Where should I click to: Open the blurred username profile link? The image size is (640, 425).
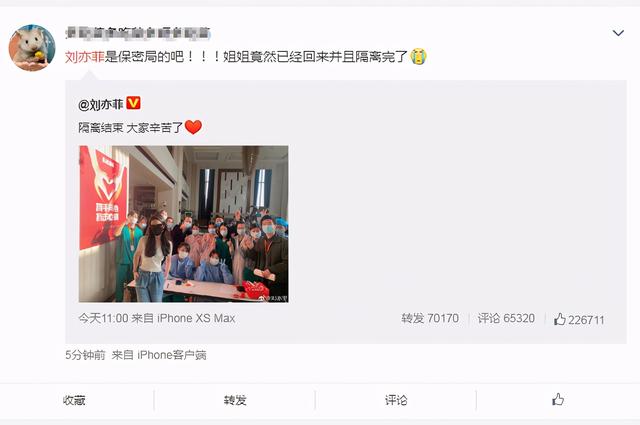[138, 33]
